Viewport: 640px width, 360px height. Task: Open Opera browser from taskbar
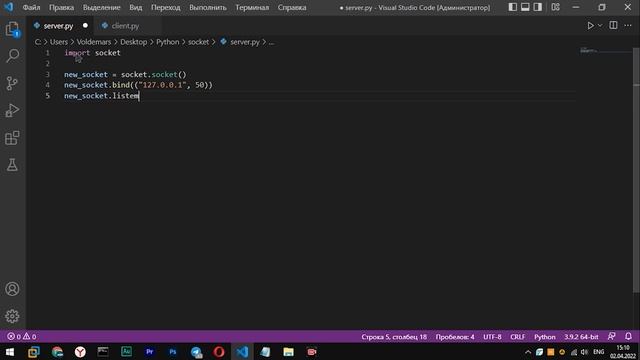(x=219, y=352)
